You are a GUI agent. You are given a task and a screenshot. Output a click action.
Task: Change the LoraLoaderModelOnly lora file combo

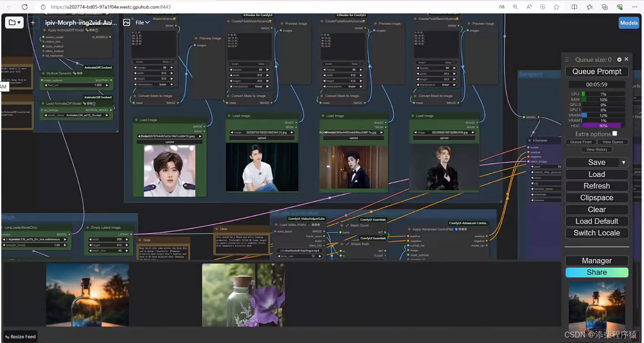pyautogui.click(x=36, y=239)
